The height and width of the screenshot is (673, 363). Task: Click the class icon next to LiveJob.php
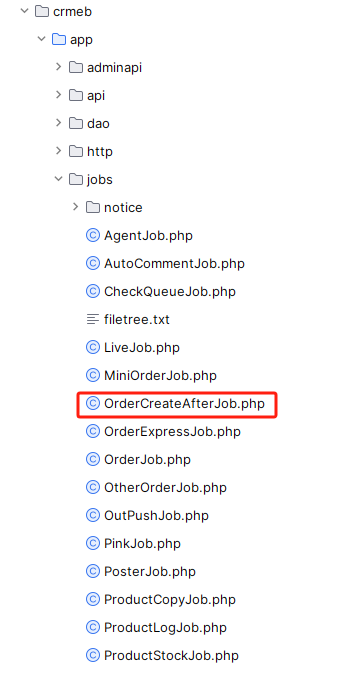click(x=93, y=347)
